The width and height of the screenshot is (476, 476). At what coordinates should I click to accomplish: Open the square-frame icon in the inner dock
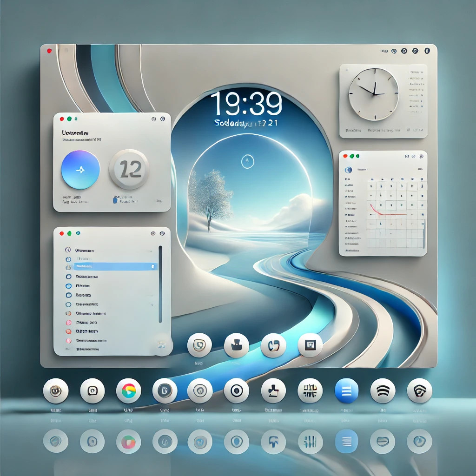[x=310, y=345]
